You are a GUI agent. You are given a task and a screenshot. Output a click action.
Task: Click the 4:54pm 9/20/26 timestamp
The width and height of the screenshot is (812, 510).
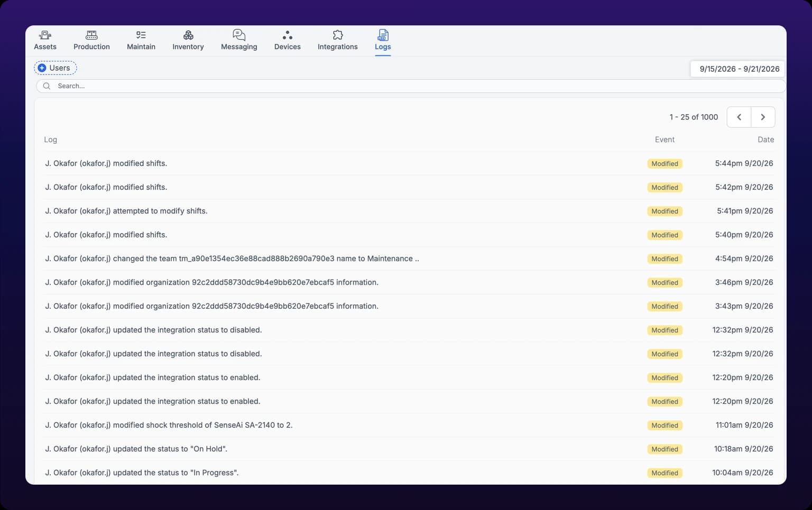coord(744,258)
